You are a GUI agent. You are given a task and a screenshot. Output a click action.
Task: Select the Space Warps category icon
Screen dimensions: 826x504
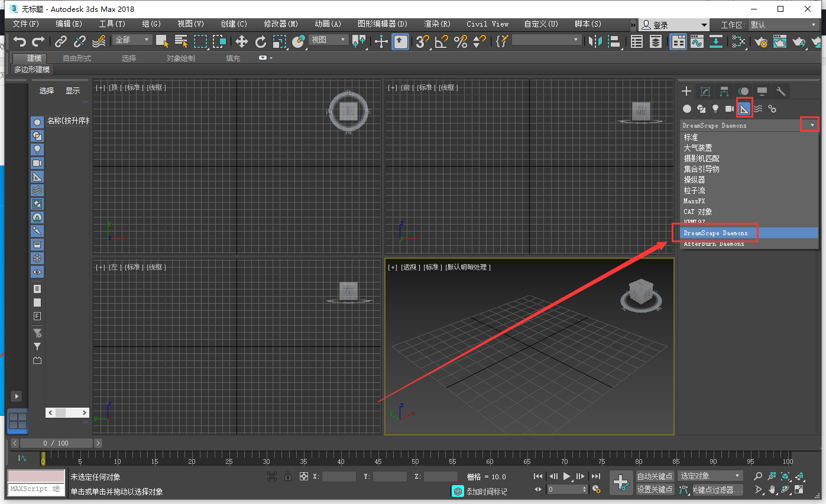(x=758, y=109)
